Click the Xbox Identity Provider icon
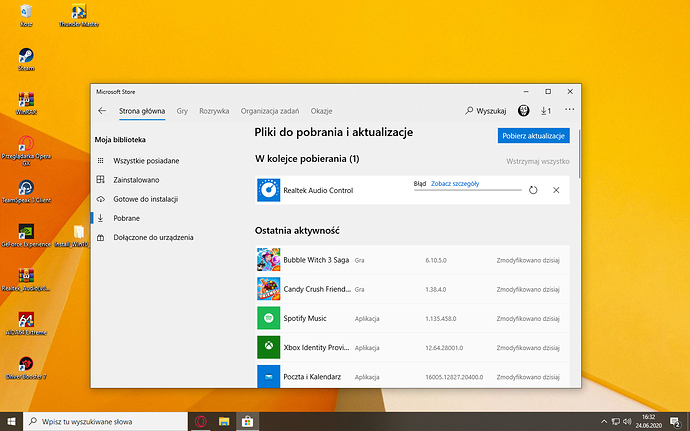The width and height of the screenshot is (690, 431). (x=268, y=347)
